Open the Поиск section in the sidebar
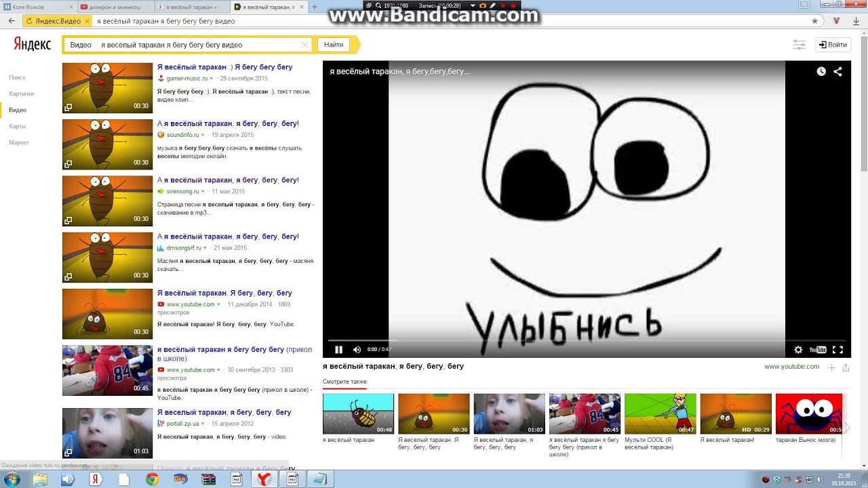 click(17, 77)
